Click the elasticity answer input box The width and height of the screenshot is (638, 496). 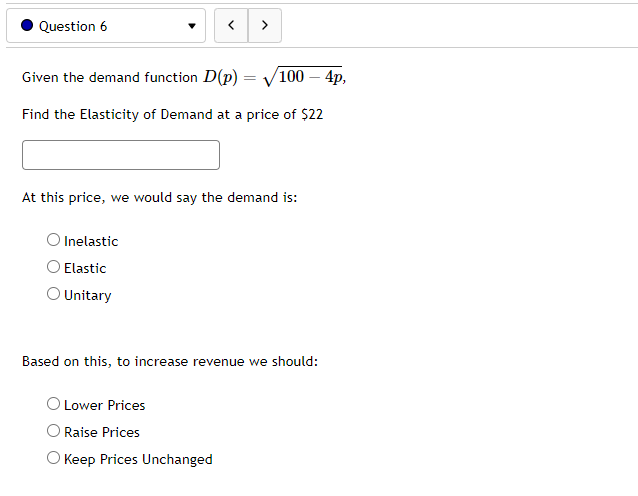pos(121,155)
